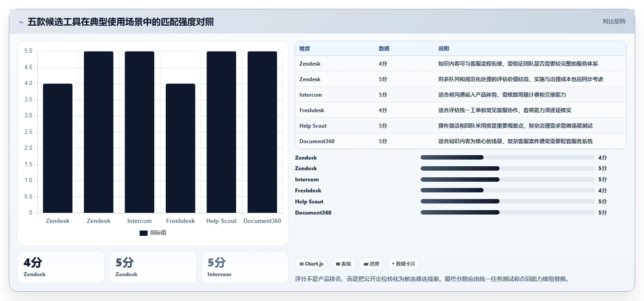The image size is (644, 301).
Task: Click table text starting 知识内容可与客服流程衔接
Action: pyautogui.click(x=518, y=64)
